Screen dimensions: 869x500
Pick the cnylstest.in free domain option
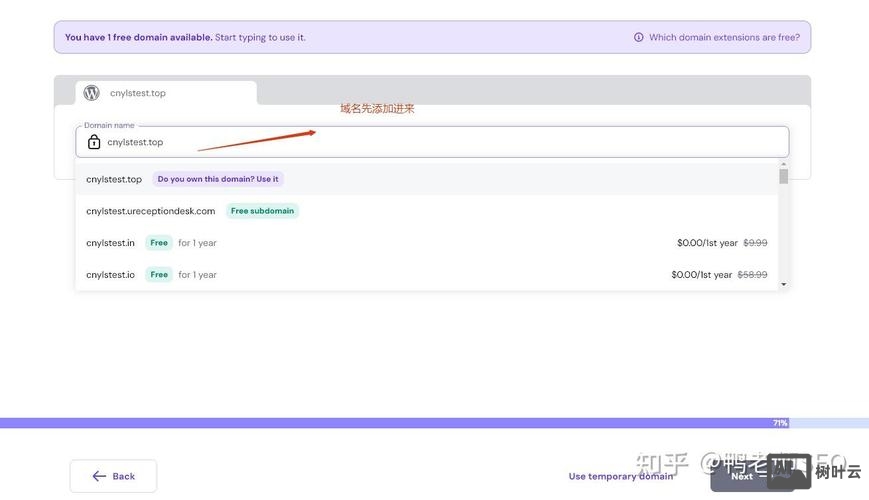pyautogui.click(x=427, y=243)
